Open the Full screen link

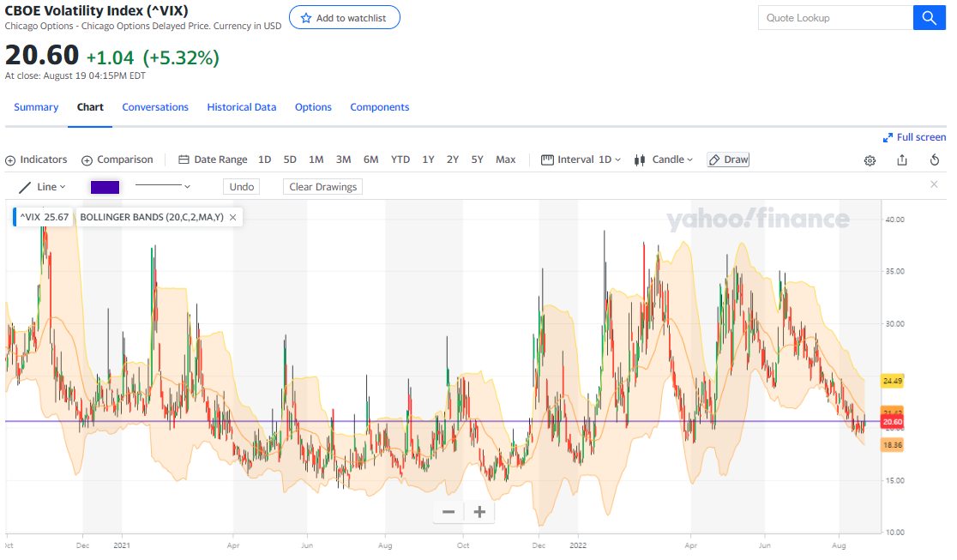click(x=921, y=137)
